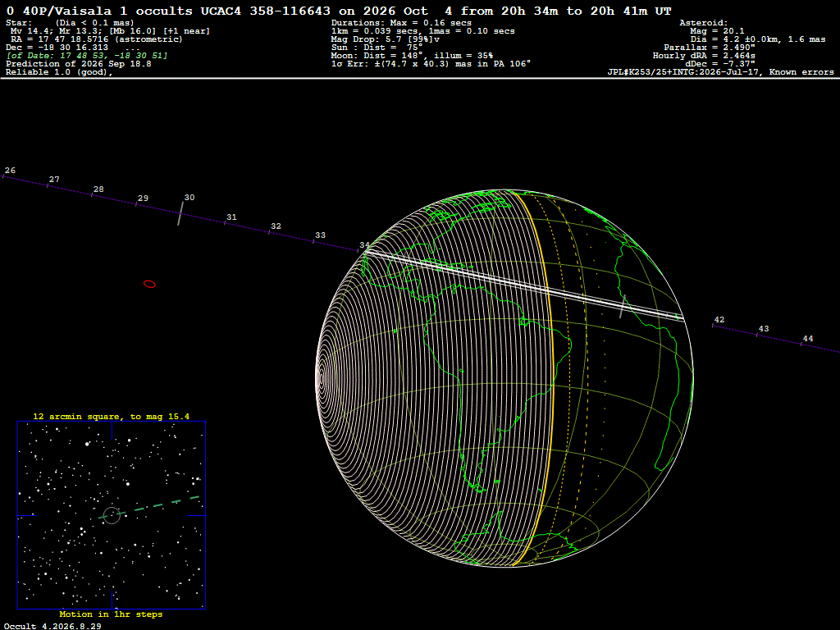Viewport: 840px width, 630px height.
Task: Click the red error ellipse marker
Action: click(x=149, y=284)
